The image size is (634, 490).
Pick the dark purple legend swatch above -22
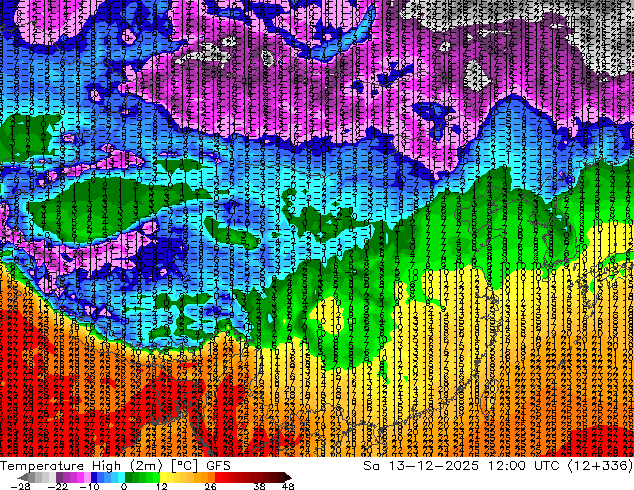59,477
